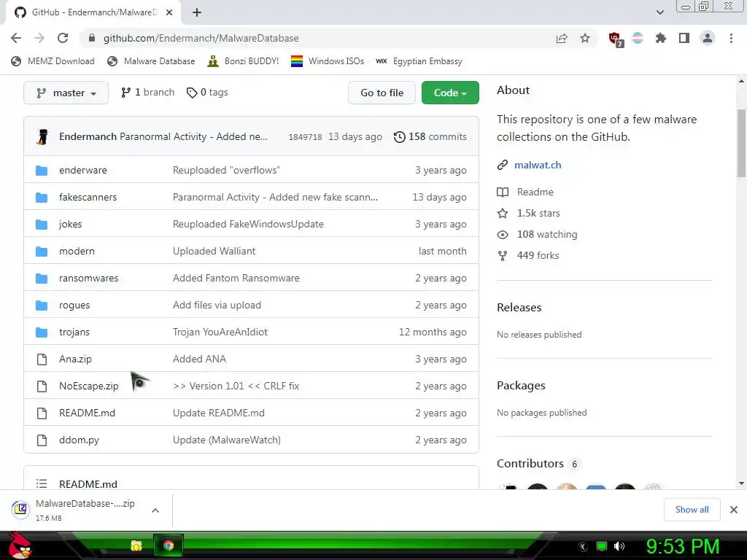This screenshot has height=560, width=747.
Task: Open the rogues folder
Action: pos(74,305)
